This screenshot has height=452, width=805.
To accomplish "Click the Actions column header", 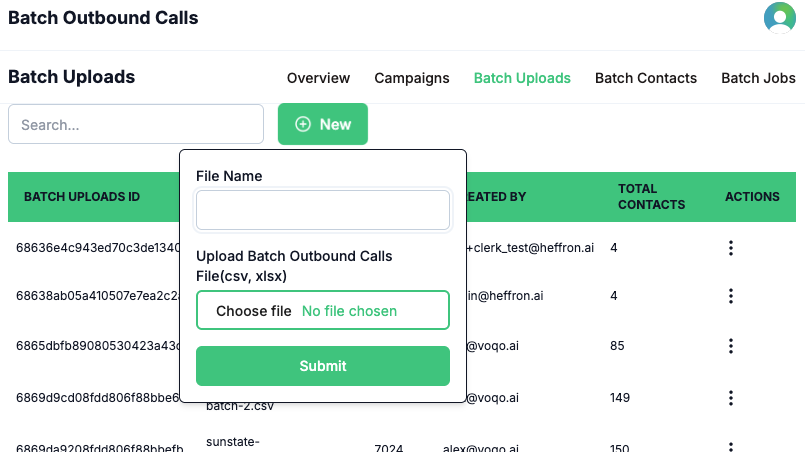I will tap(752, 197).
